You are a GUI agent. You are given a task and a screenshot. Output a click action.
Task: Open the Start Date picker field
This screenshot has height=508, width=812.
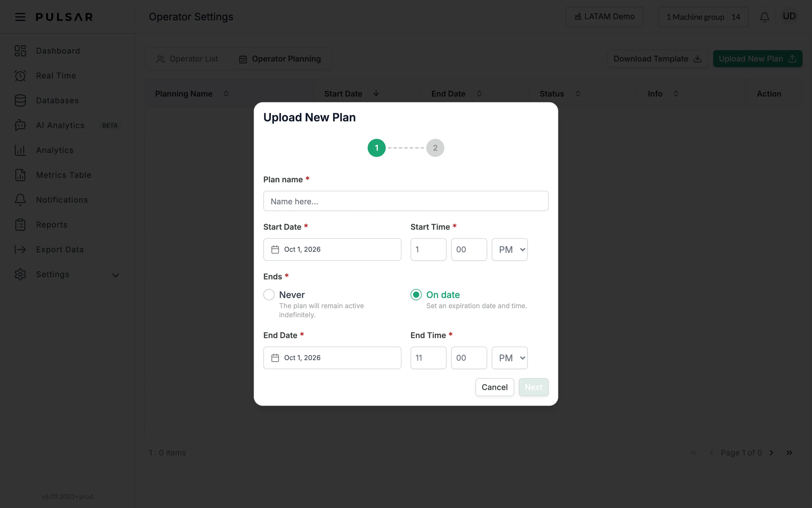(x=332, y=249)
